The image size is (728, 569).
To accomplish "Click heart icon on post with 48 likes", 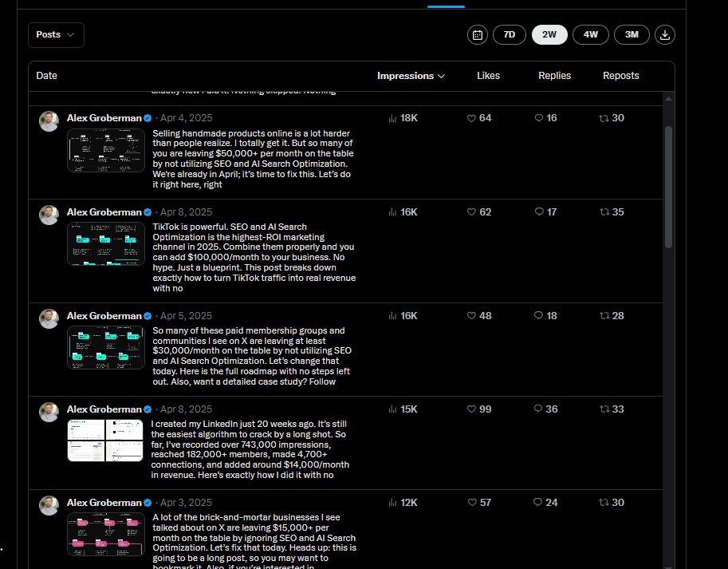I will 471,316.
